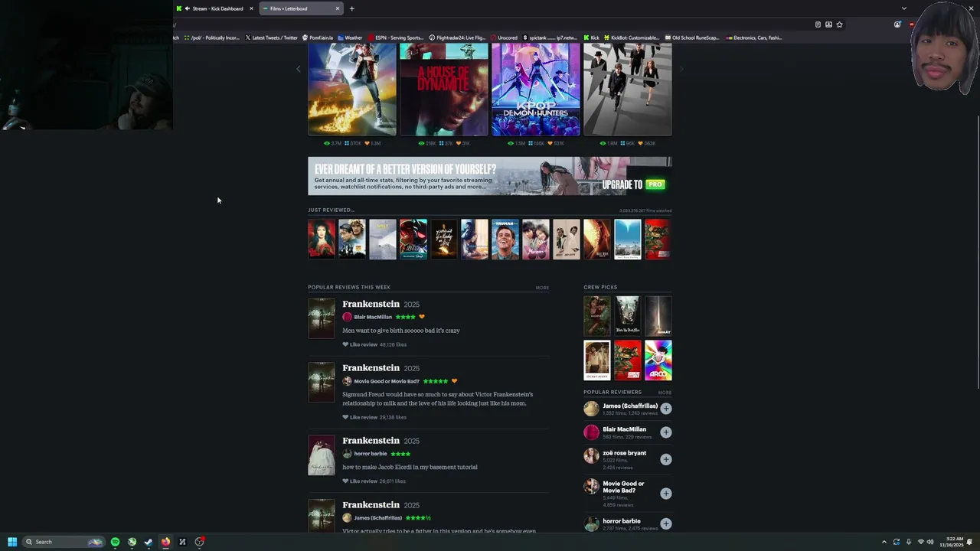
Task: Follow Blair MacMillan using plus icon
Action: click(x=666, y=432)
